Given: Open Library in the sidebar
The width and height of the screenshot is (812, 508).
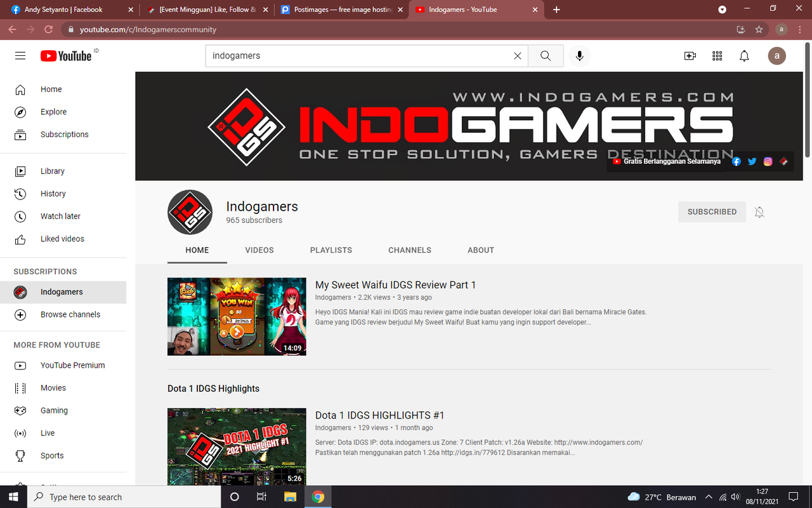Looking at the screenshot, I should [x=63, y=171].
